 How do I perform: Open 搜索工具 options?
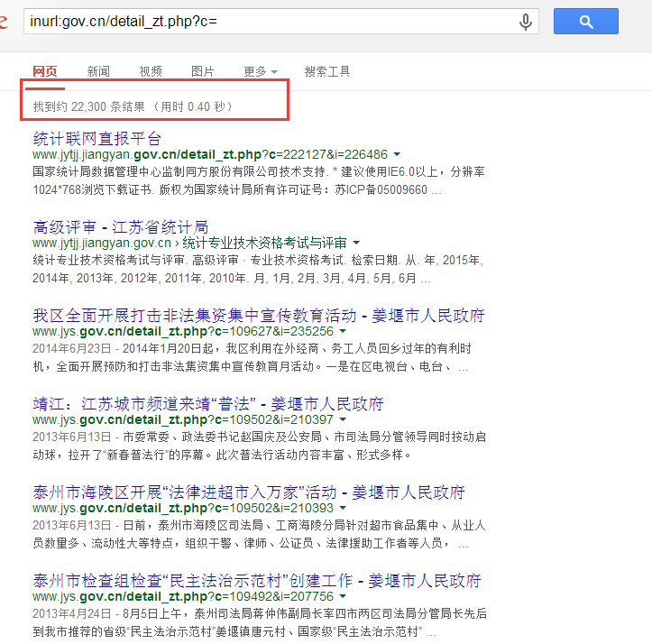327,71
